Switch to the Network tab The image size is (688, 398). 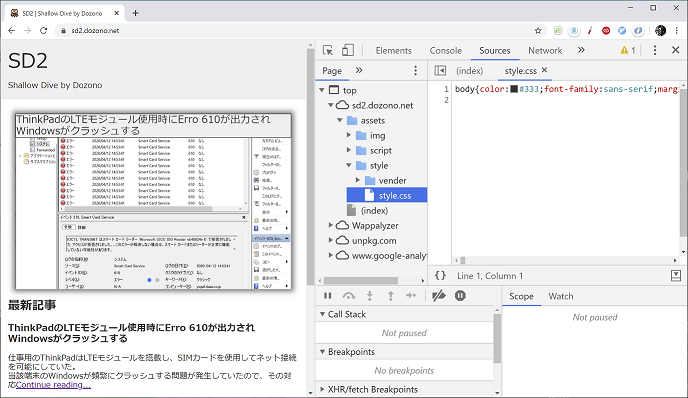click(545, 50)
